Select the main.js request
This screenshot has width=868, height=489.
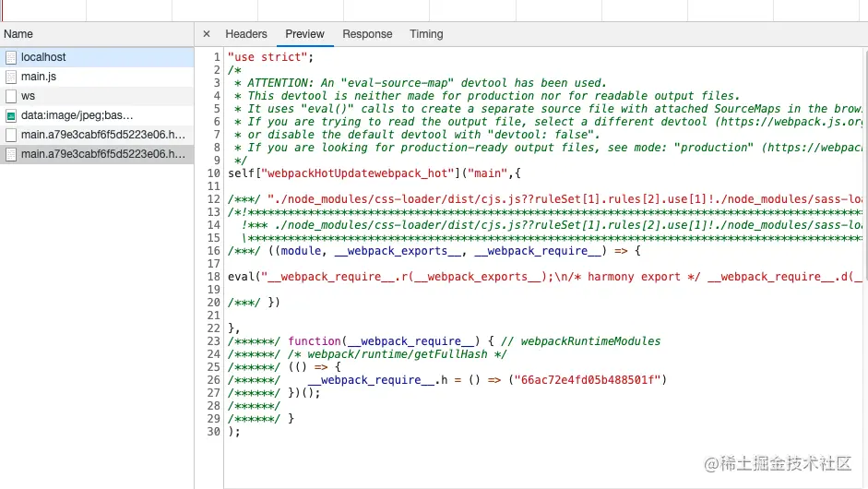[97, 77]
